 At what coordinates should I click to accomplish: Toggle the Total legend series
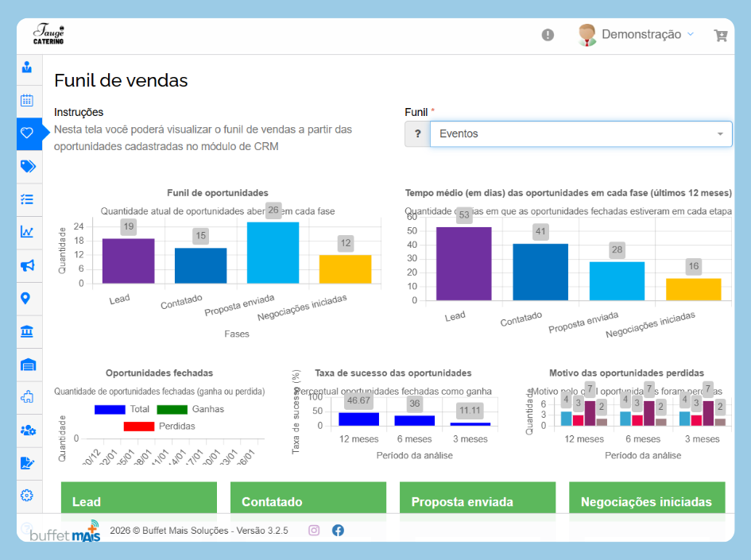click(122, 409)
